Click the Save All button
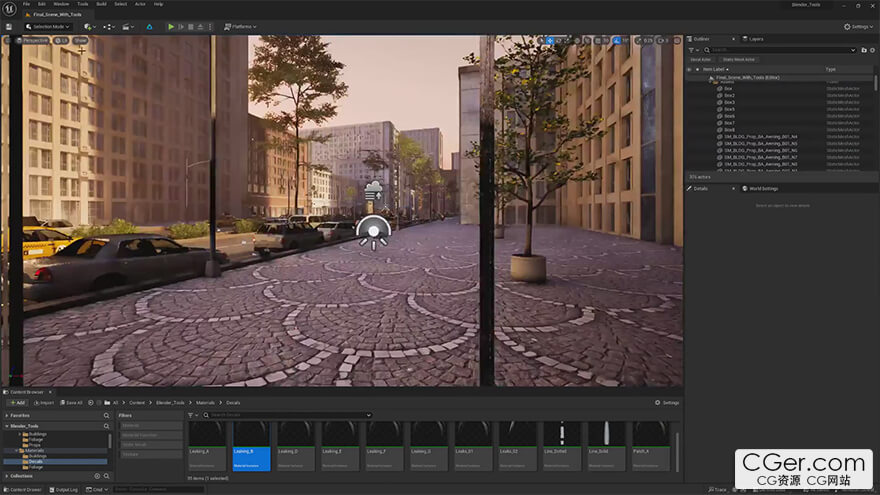 pyautogui.click(x=72, y=402)
